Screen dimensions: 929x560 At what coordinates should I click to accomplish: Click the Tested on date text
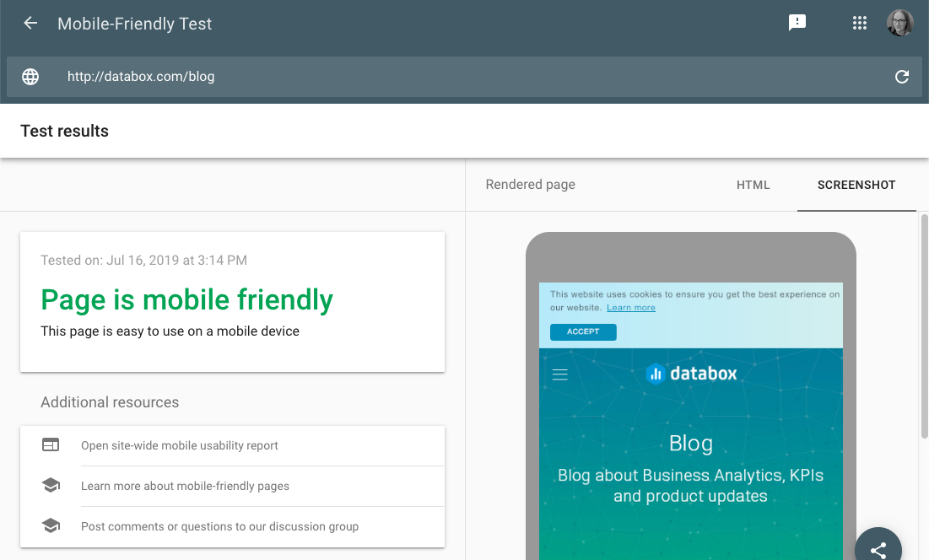coord(143,260)
